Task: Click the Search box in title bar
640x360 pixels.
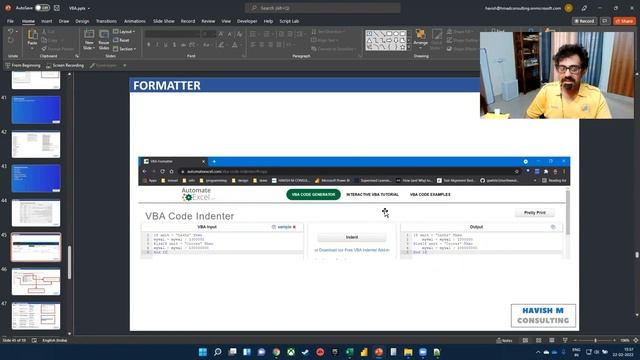Action: [x=322, y=8]
